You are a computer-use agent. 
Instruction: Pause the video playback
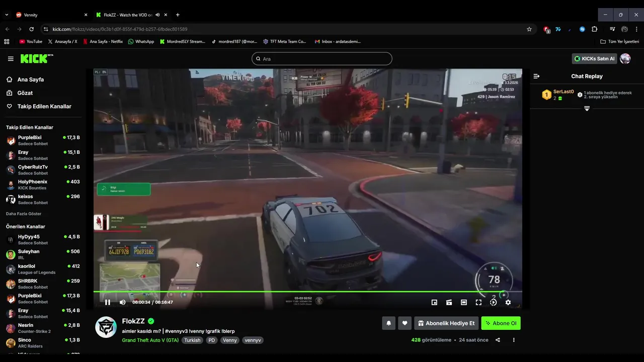[x=107, y=302]
